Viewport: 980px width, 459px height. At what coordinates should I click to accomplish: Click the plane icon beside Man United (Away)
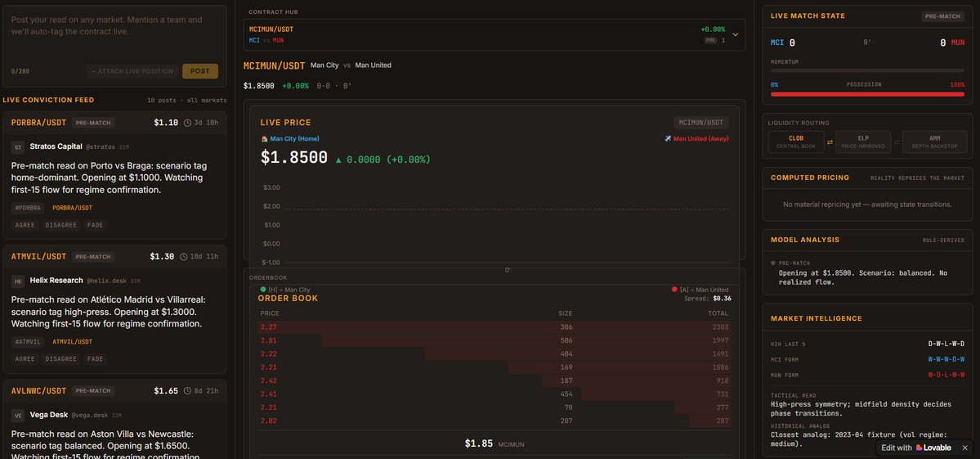click(668, 139)
